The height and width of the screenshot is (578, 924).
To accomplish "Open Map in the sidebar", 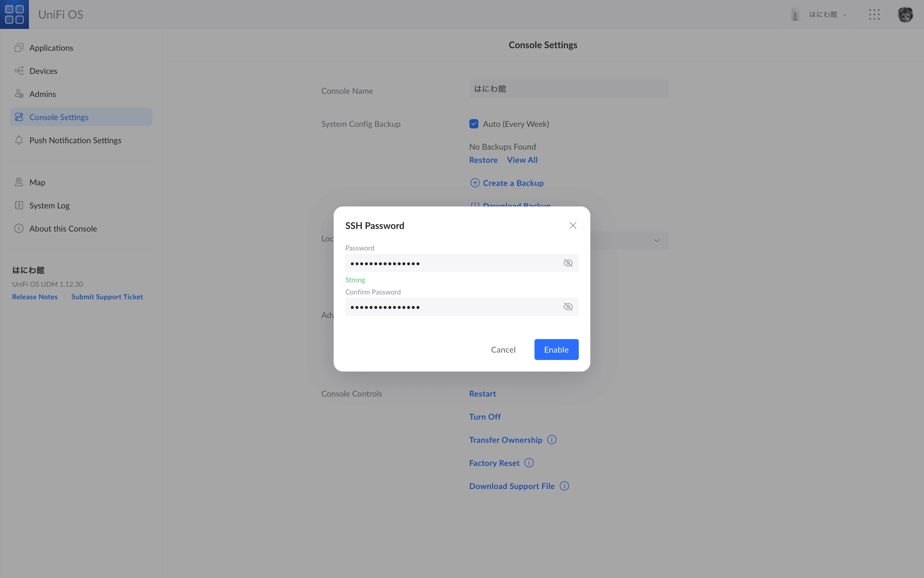I will click(x=81, y=182).
